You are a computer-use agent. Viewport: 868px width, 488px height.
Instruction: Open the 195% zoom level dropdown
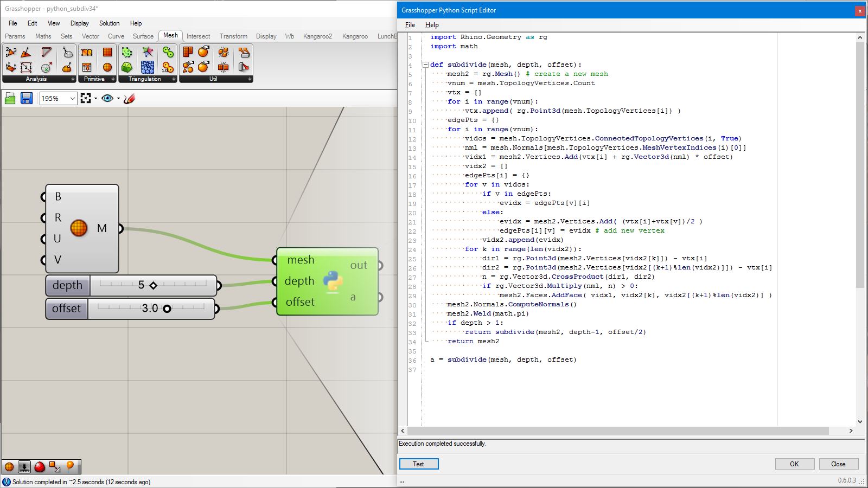(x=72, y=98)
